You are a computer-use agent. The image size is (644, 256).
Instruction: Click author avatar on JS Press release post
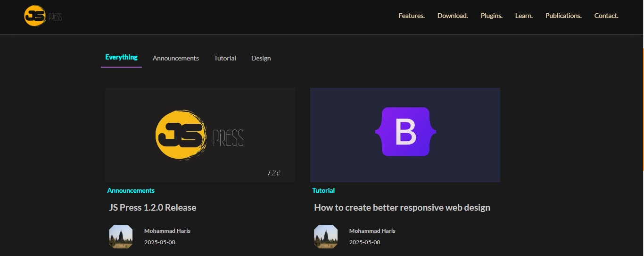[121, 237]
